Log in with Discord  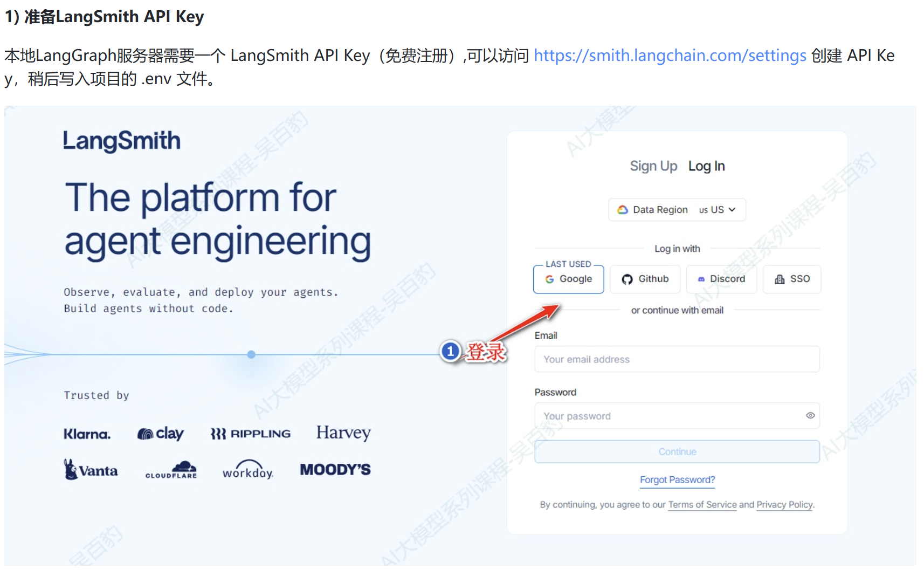721,279
